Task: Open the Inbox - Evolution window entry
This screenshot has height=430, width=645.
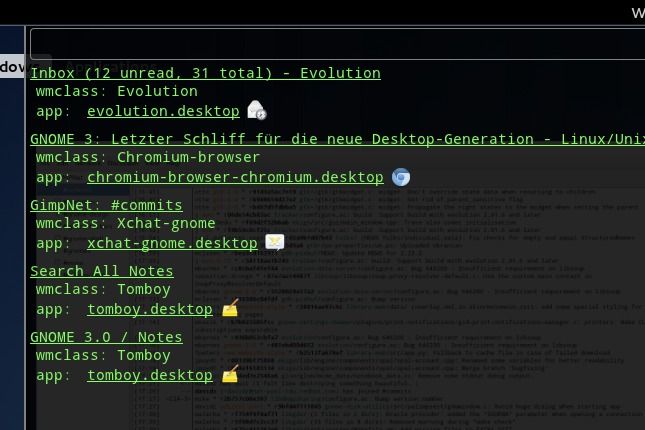Action: coord(205,73)
